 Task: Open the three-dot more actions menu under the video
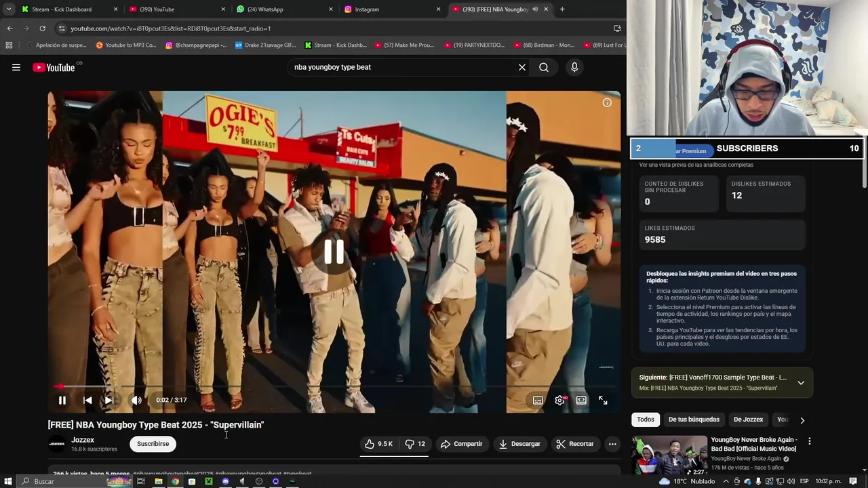pos(612,444)
